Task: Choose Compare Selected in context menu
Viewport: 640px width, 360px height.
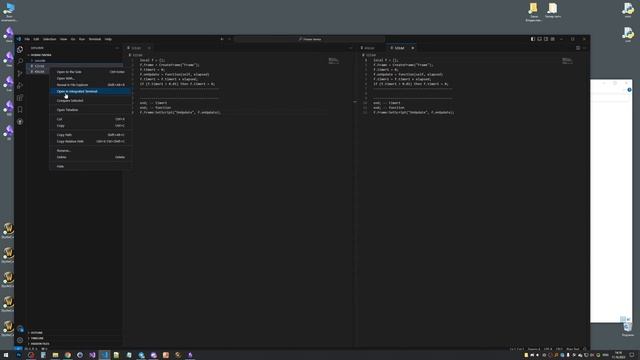Action: coord(90,100)
